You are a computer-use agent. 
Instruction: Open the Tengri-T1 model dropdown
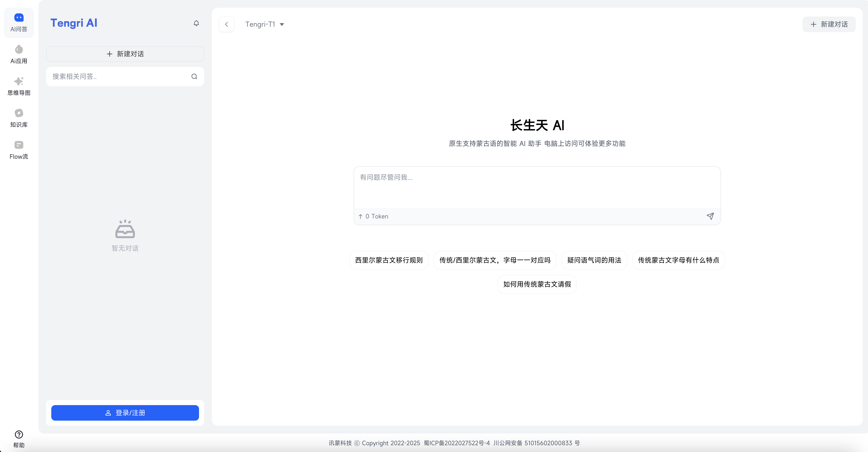265,24
